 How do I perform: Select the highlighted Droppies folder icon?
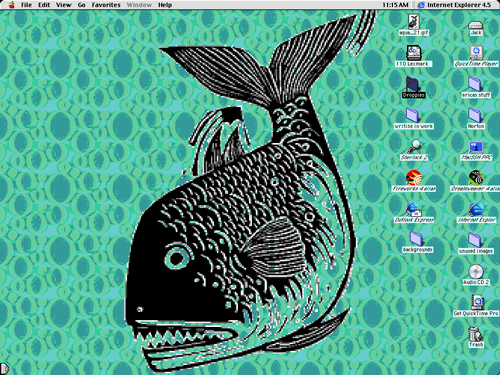coord(413,84)
